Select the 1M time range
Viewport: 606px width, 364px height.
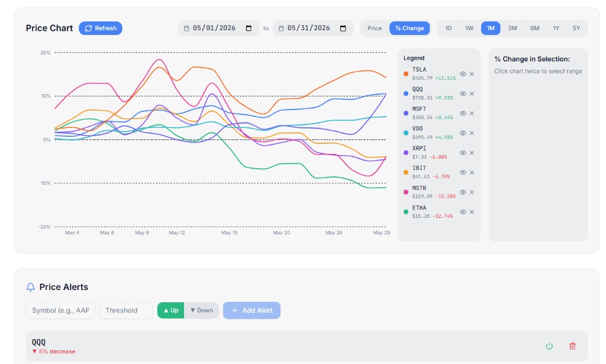tap(491, 28)
